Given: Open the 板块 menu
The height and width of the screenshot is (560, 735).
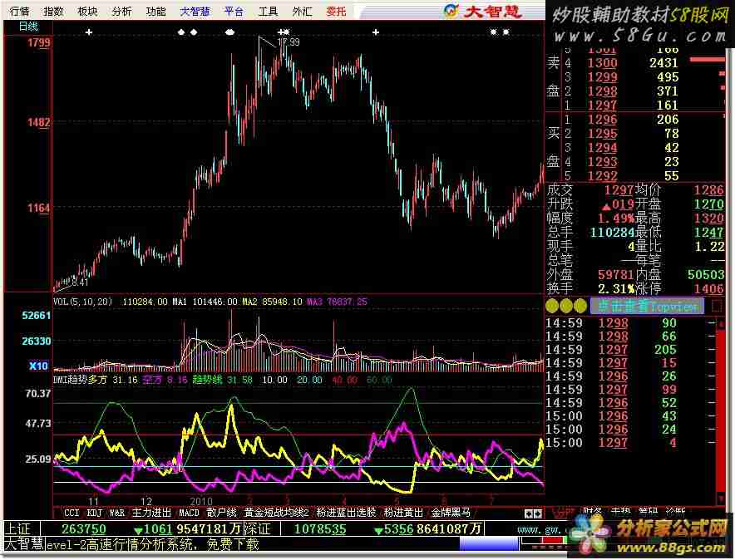Looking at the screenshot, I should [x=87, y=12].
